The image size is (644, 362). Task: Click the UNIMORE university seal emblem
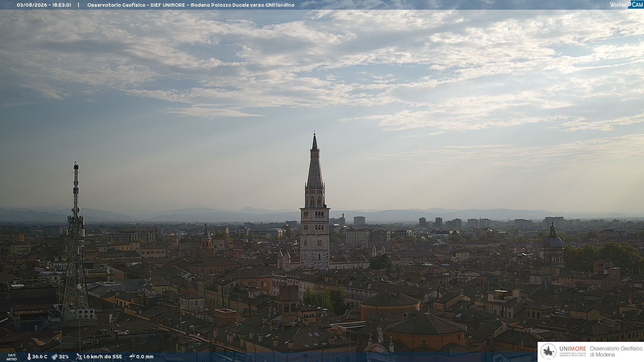(x=548, y=352)
